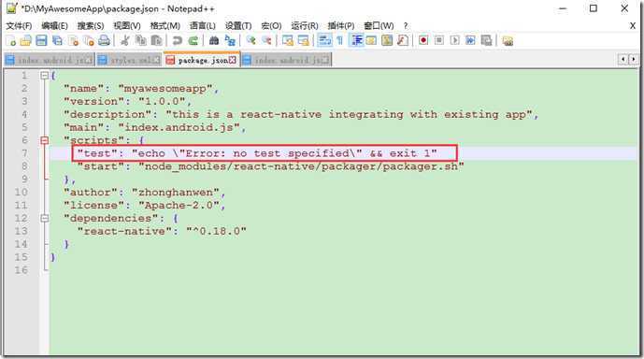Open the Function List icon
Image resolution: width=644 pixels, height=359 pixels.
pyautogui.click(x=403, y=40)
